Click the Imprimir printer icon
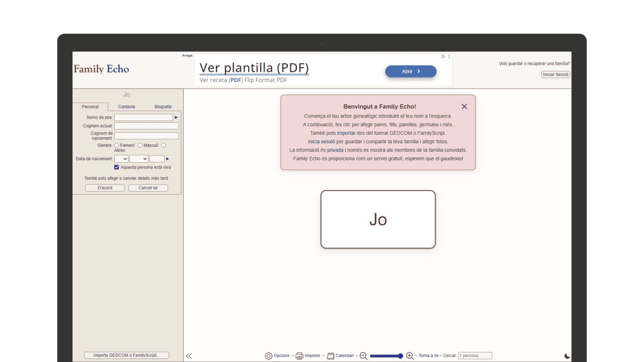644x362 pixels. (x=299, y=356)
